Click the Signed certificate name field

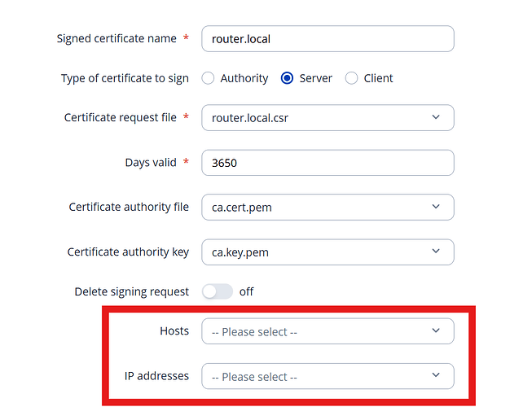point(327,38)
